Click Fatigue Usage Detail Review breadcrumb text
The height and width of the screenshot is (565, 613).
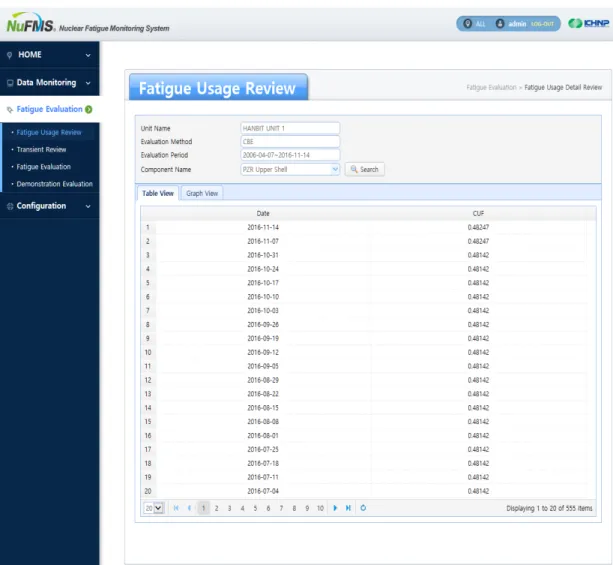(x=563, y=87)
